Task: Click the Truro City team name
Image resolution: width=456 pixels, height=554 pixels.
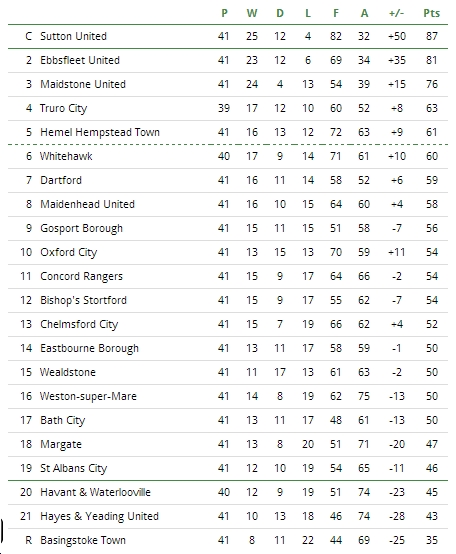Action: tap(63, 108)
